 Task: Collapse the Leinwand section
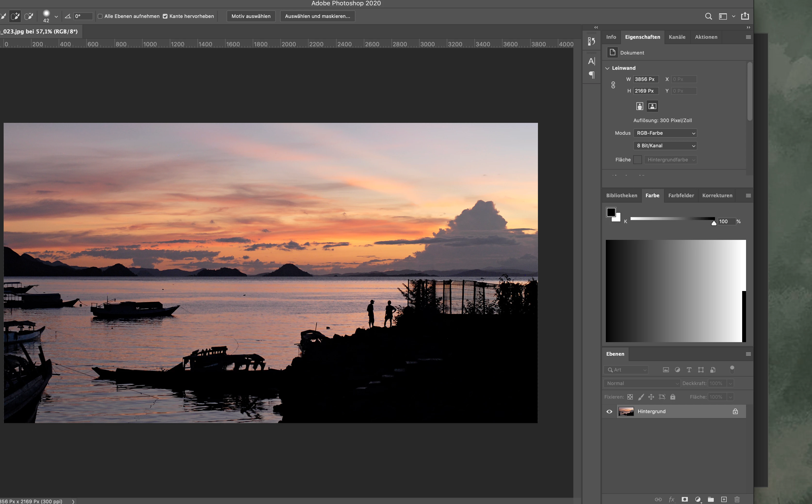click(607, 68)
